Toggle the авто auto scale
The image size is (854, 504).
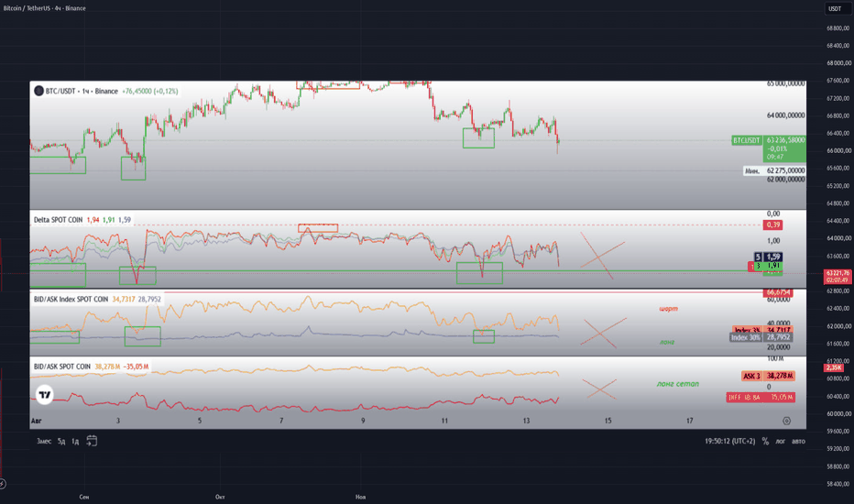[x=798, y=442]
